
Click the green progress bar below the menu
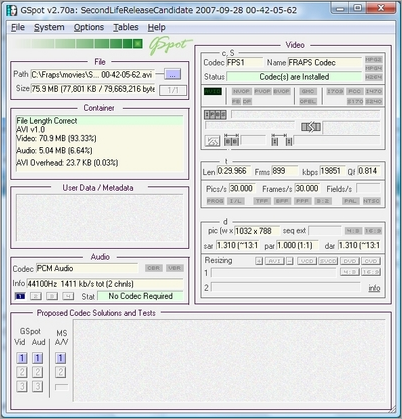click(79, 44)
